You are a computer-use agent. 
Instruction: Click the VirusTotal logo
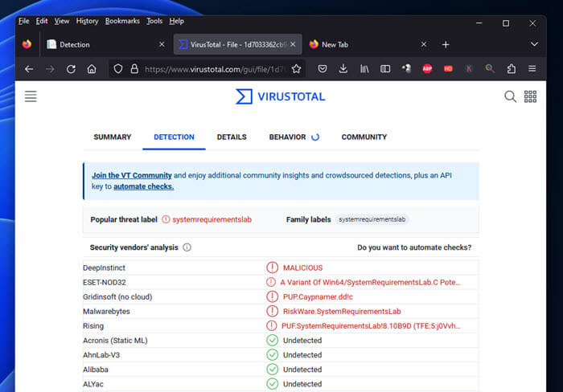(280, 96)
